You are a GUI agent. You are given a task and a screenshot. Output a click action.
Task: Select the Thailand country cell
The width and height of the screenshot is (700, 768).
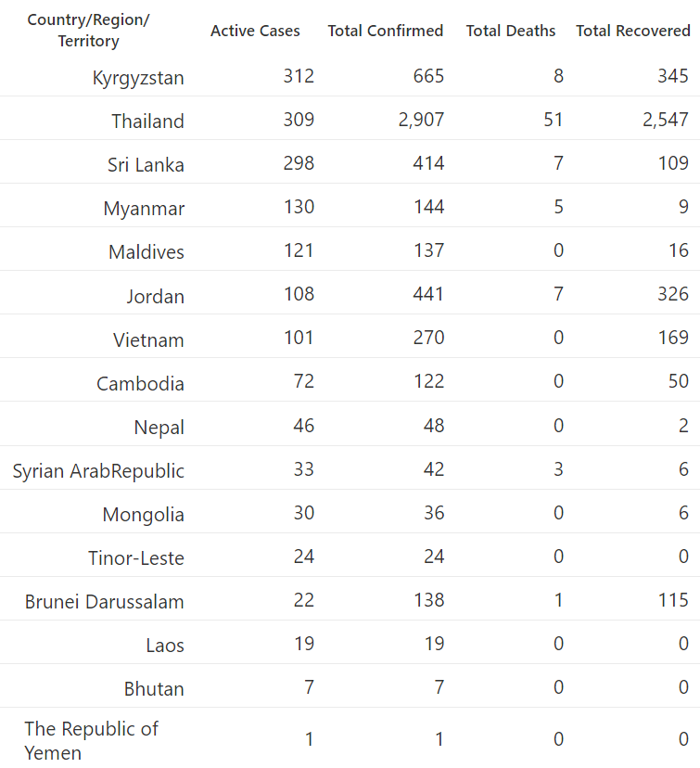click(147, 121)
